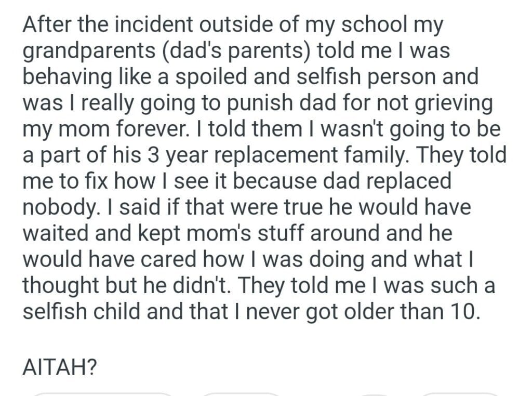Image resolution: width=532 pixels, height=396 pixels.
Task: Tap the small award pill under post
Action: [x=374, y=393]
